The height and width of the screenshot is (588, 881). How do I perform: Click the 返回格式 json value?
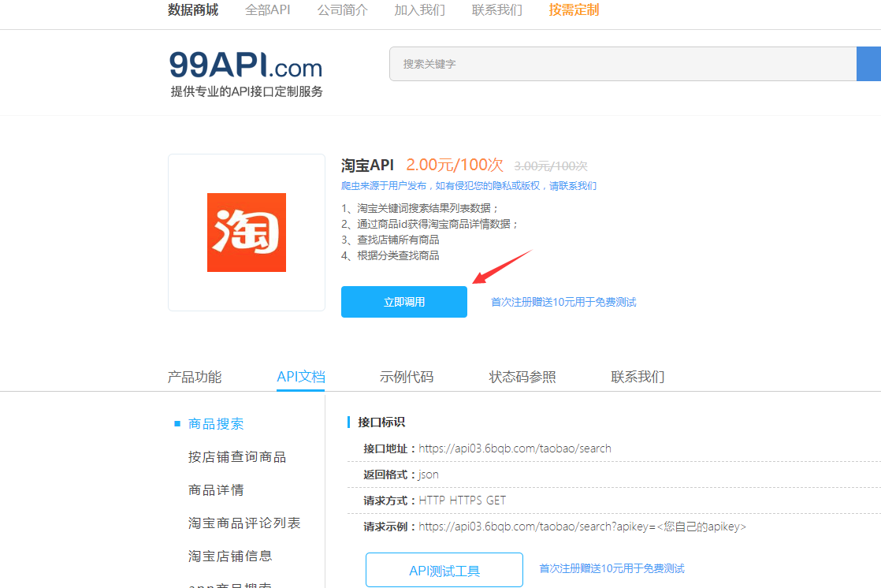click(x=428, y=474)
